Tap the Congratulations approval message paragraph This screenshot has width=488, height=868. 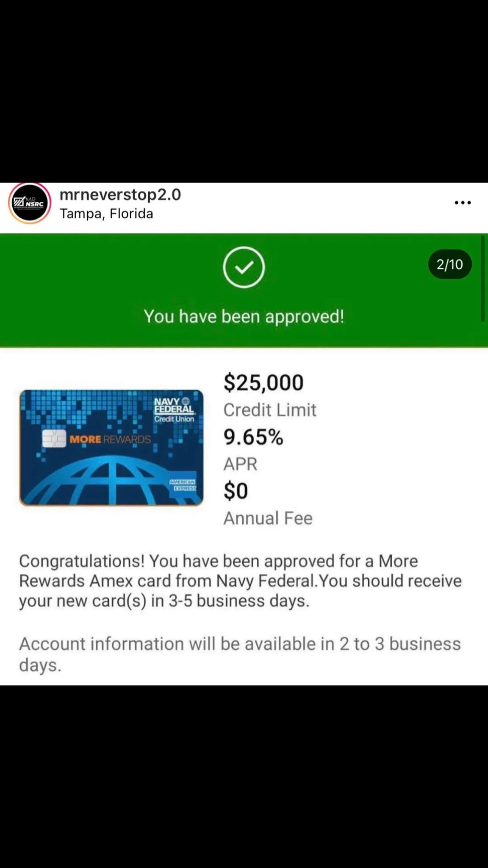click(240, 581)
